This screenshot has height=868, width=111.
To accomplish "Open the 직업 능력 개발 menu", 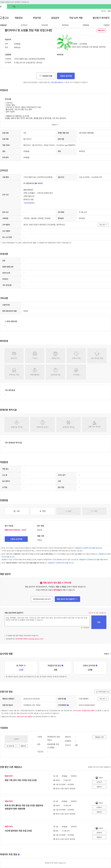I will pyautogui.click(x=76, y=18).
